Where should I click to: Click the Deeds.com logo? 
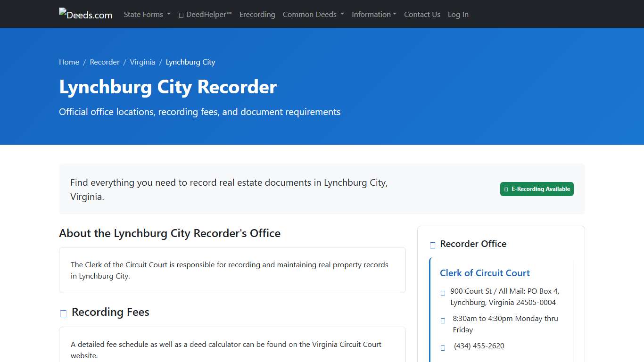[85, 14]
